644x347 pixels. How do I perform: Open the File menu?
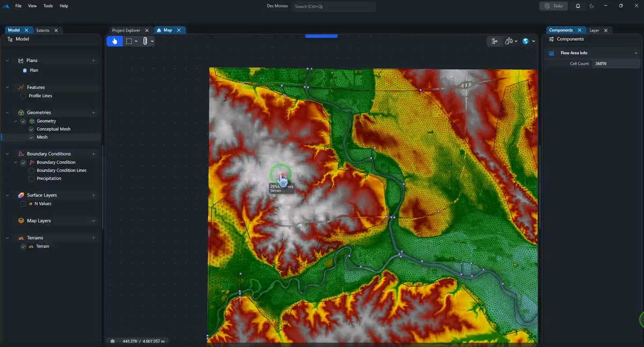[x=18, y=6]
